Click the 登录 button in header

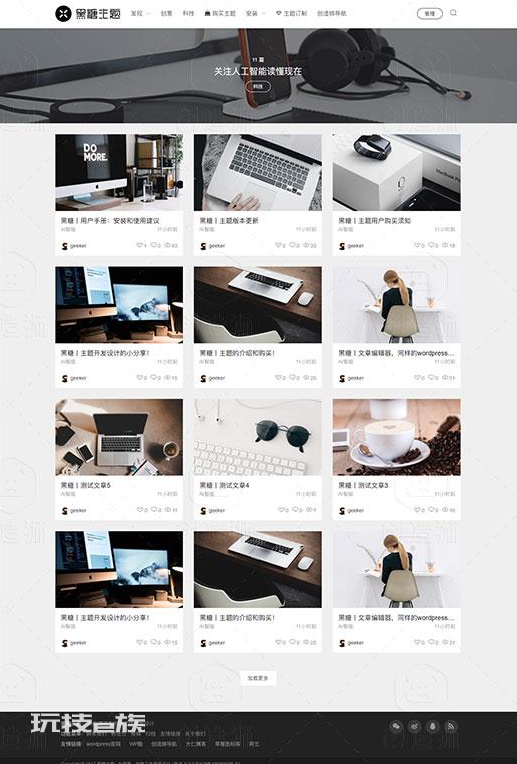pos(430,14)
